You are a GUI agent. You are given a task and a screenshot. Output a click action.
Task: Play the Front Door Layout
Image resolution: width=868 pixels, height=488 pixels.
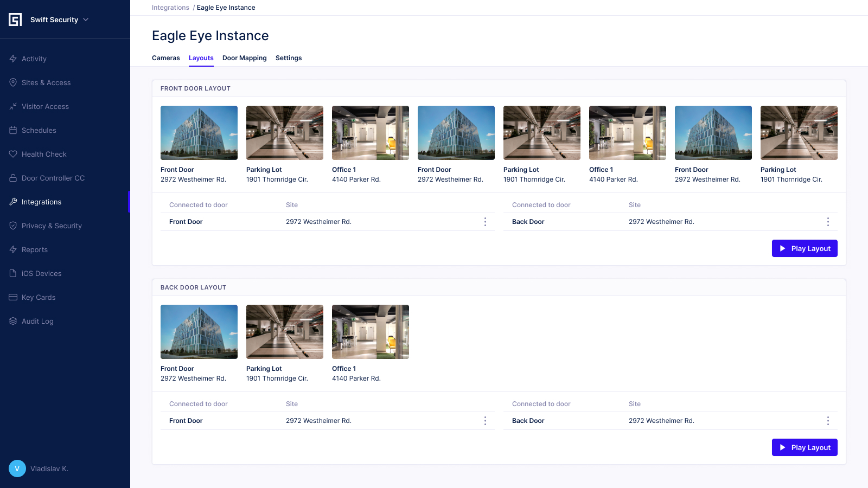pyautogui.click(x=805, y=248)
